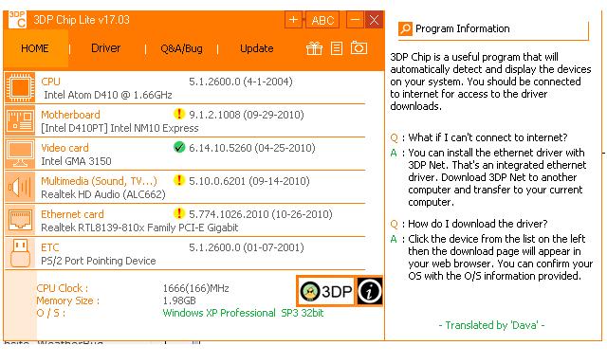Open Multimedia (Sound, TV...) driver link
The height and width of the screenshot is (364, 607).
point(99,181)
